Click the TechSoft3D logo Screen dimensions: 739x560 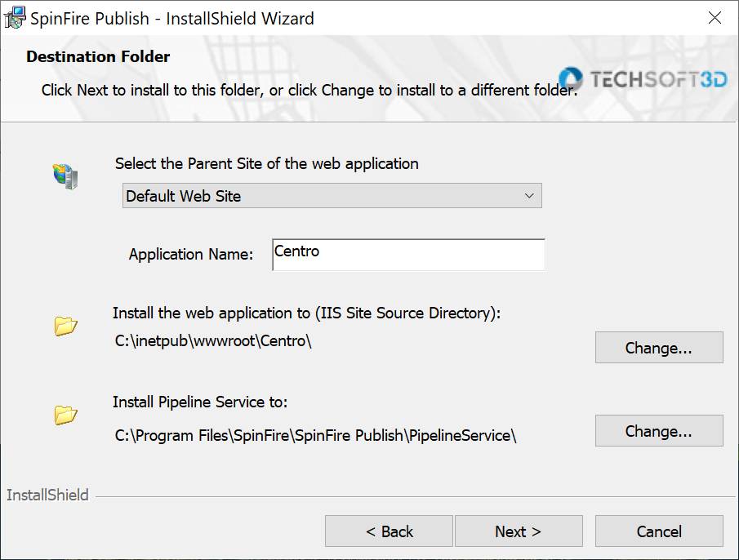click(643, 79)
